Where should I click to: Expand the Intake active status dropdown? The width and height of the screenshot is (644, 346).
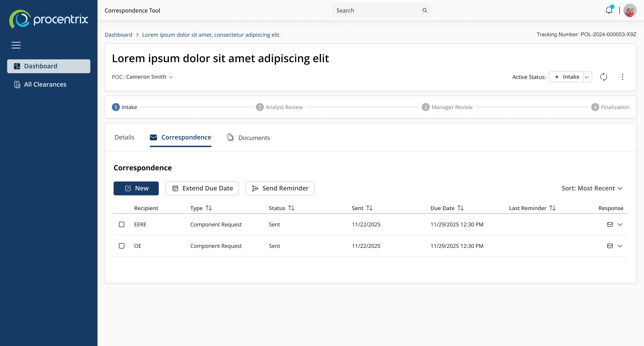(x=587, y=77)
